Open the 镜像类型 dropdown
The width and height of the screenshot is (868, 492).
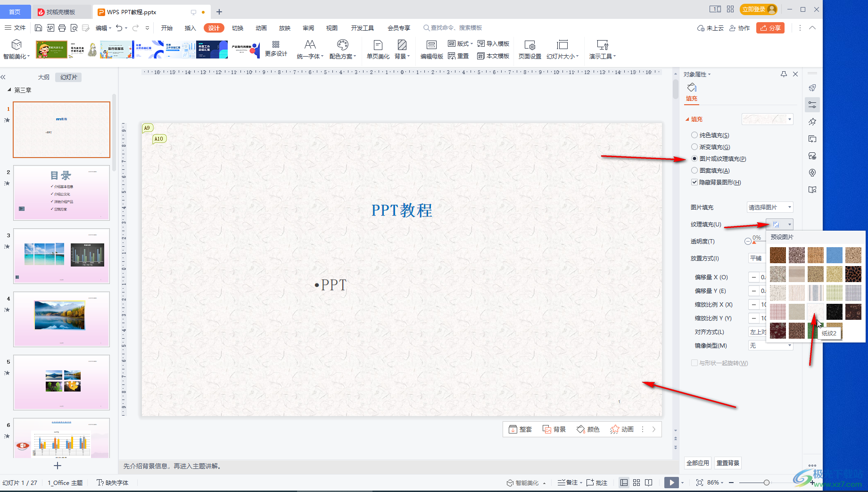(771, 346)
